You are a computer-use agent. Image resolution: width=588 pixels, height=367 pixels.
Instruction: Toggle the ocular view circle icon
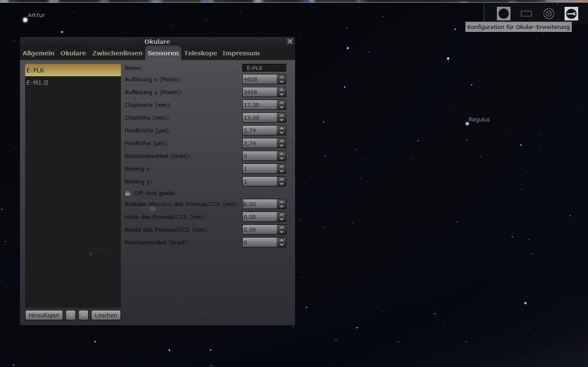click(x=504, y=14)
